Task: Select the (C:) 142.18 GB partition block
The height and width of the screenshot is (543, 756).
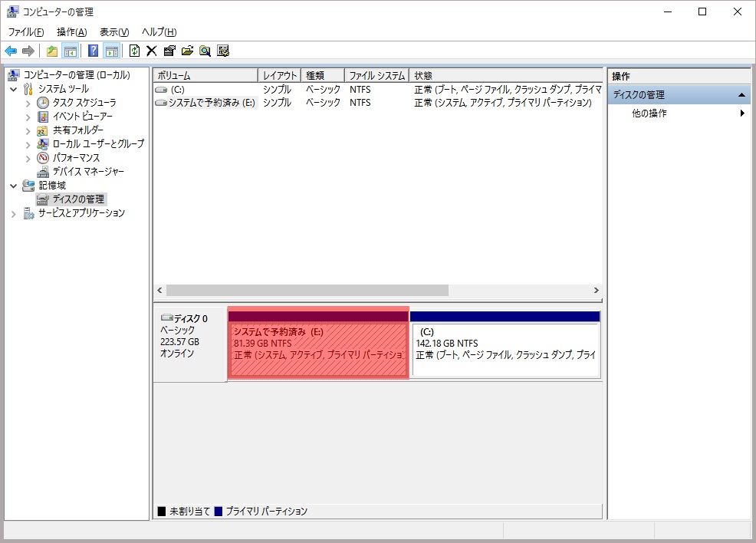Action: coord(505,344)
